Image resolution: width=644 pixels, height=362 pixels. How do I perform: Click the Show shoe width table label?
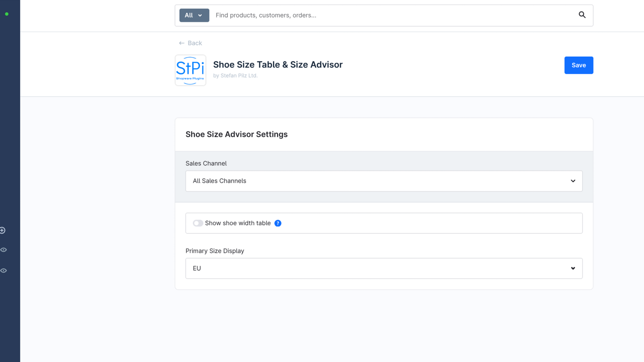point(237,223)
